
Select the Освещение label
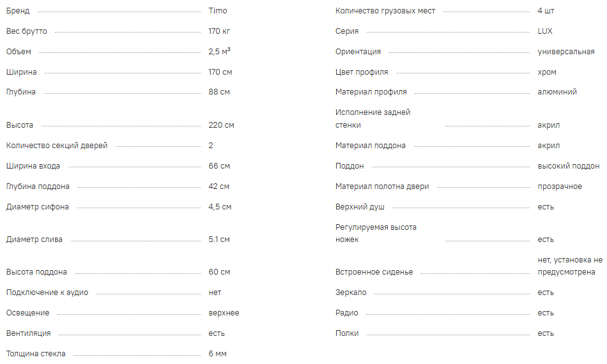[x=27, y=313]
